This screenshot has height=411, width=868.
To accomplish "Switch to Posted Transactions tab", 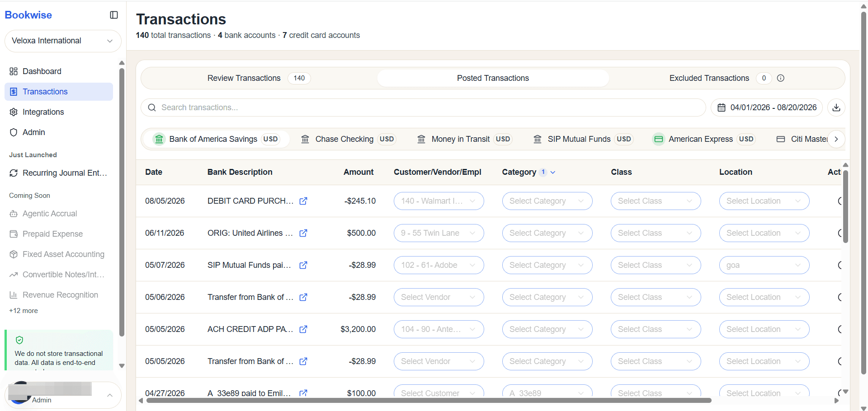I will 493,78.
